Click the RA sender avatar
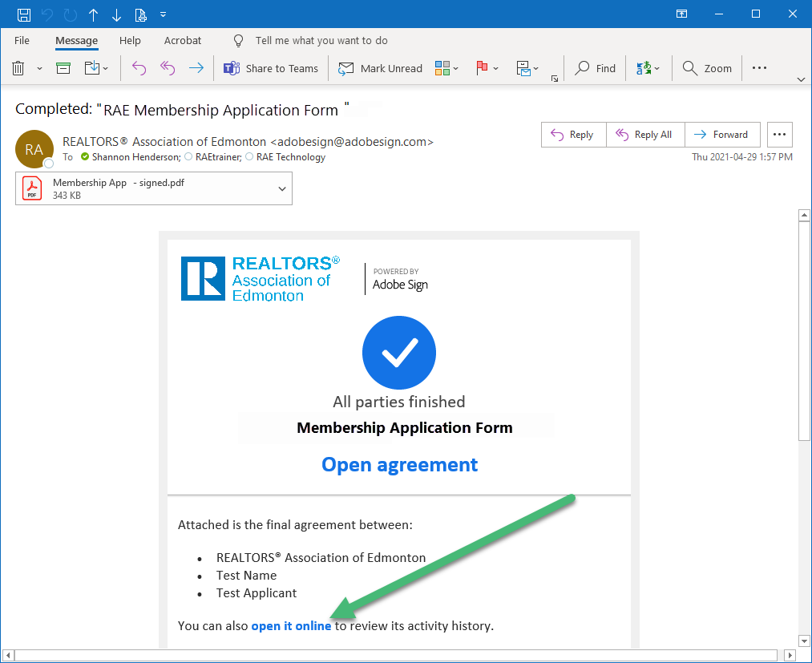 pos(34,149)
